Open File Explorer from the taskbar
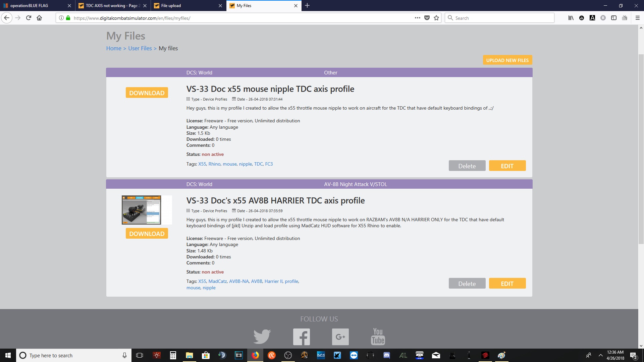 tap(189, 355)
